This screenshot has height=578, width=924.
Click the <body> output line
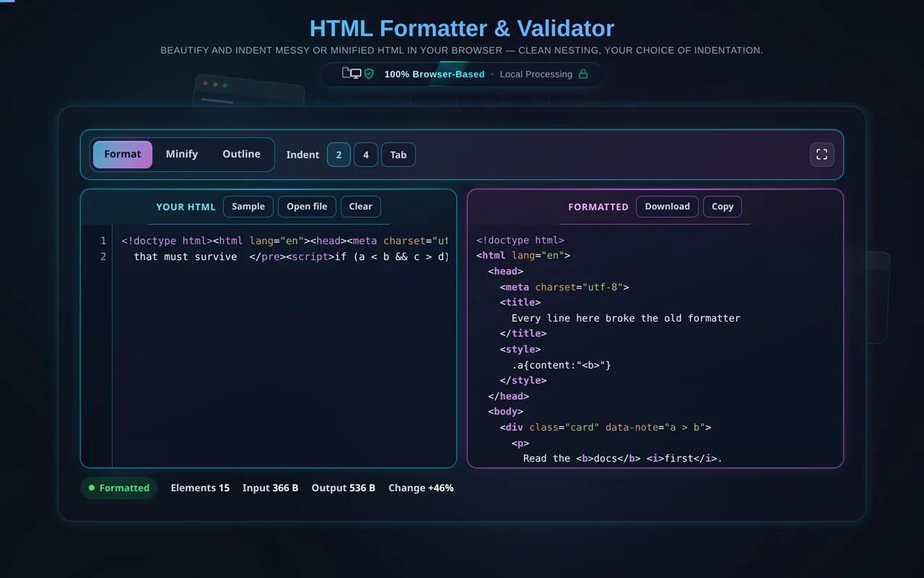tap(506, 411)
